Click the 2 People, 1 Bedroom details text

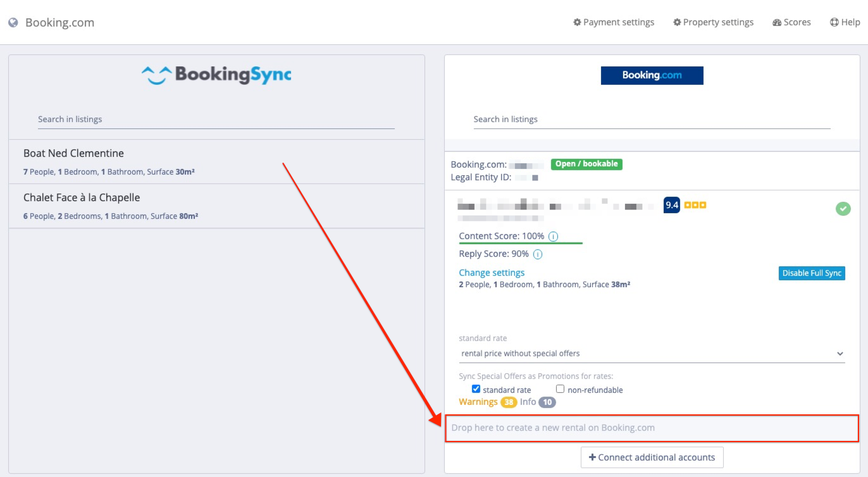544,285
